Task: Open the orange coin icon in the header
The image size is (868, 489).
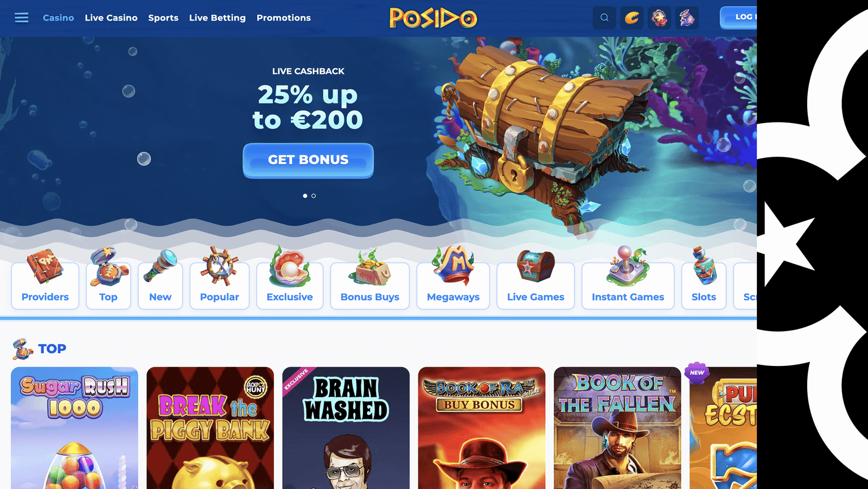Action: [x=632, y=18]
